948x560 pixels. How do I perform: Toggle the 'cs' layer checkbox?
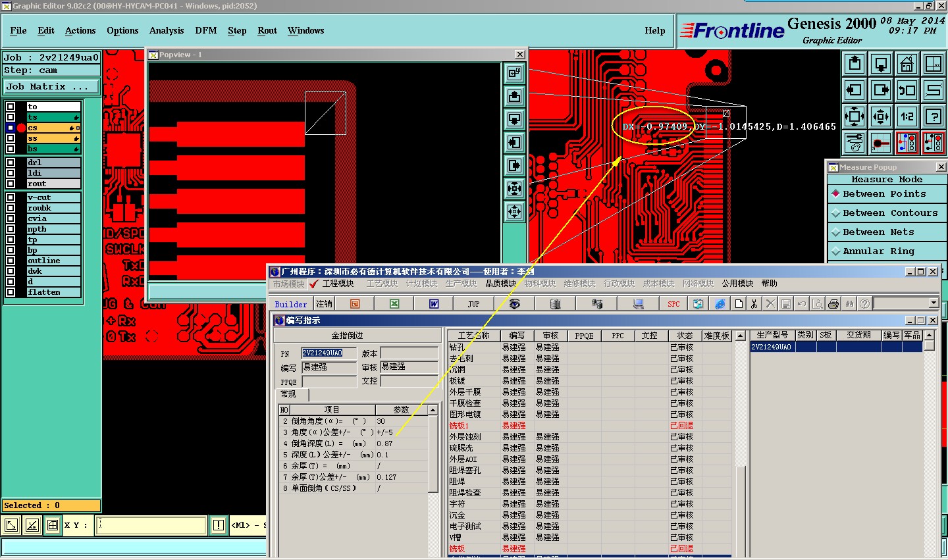point(11,128)
